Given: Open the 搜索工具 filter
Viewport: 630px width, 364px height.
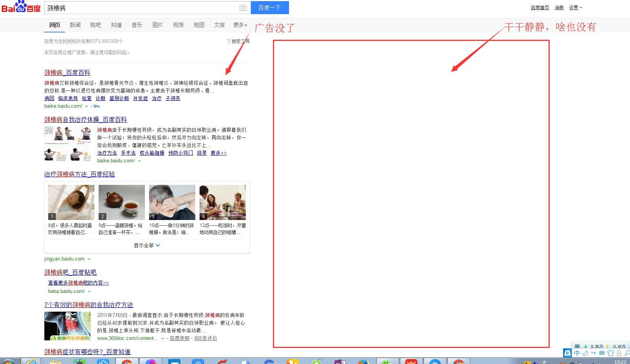Looking at the screenshot, I should pos(238,41).
